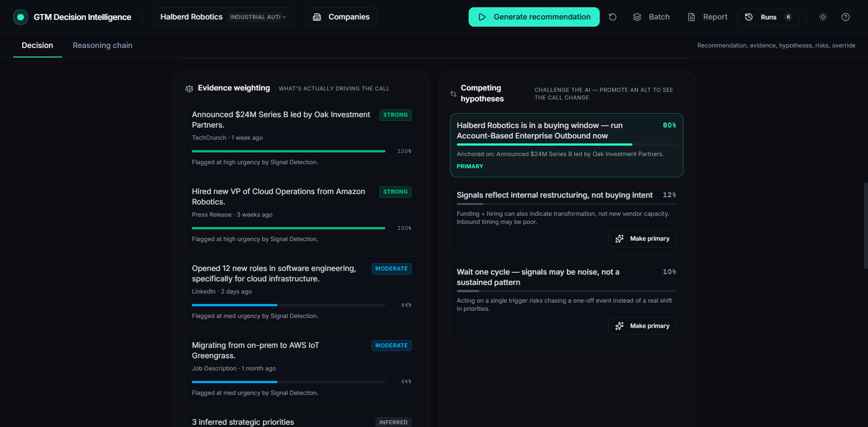Switch to the Reasoning chain tab
The width and height of the screenshot is (868, 427).
(x=103, y=46)
